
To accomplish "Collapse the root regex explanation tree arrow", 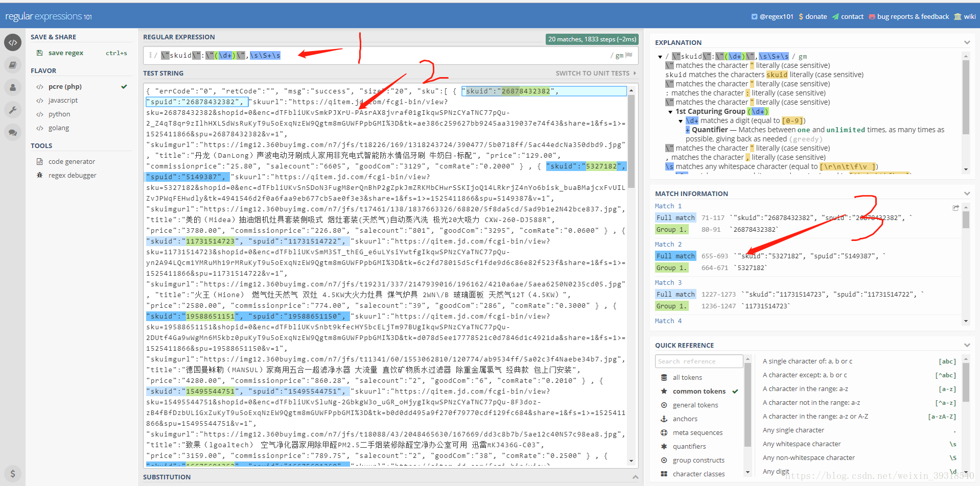I will [x=660, y=57].
